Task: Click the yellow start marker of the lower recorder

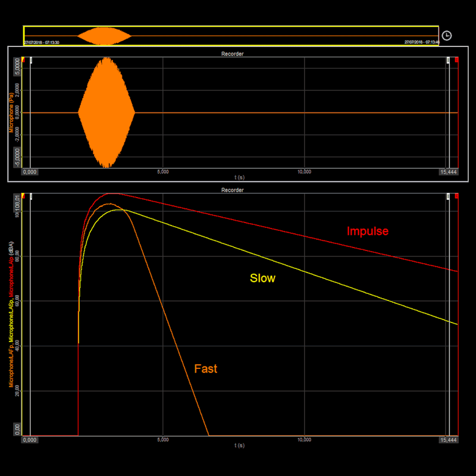Action: coord(23,196)
